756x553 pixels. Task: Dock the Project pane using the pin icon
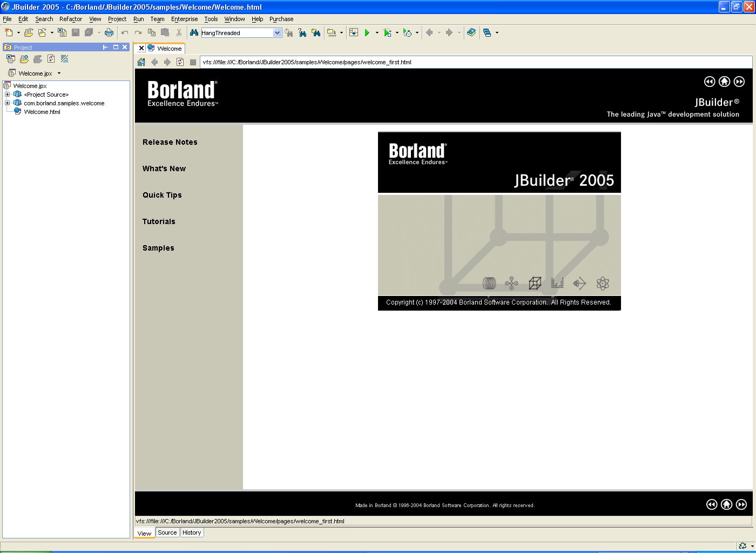(105, 48)
